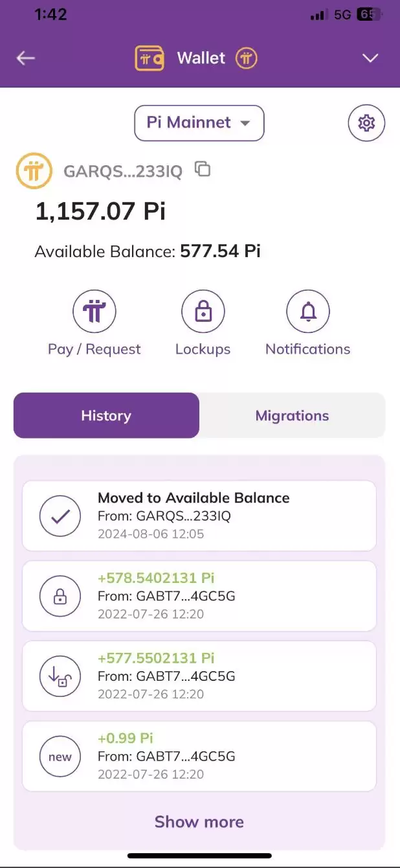Click the 'new' badge on the +0.99 Pi transaction
The width and height of the screenshot is (400, 868).
60,756
